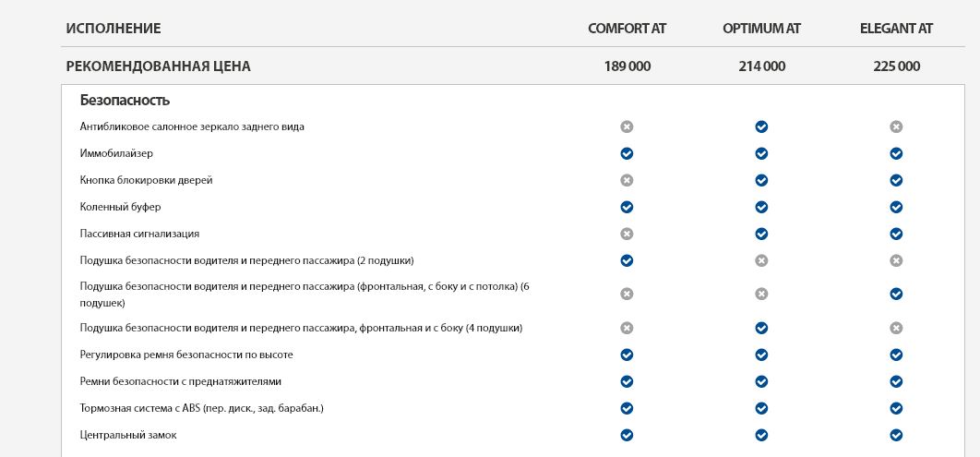Click the 189 000 recommended price
Viewport: 980px width, 457px height.
coord(627,66)
